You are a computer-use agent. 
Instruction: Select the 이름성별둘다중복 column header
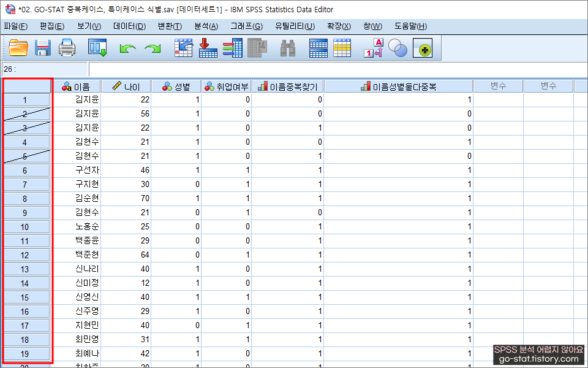pyautogui.click(x=398, y=86)
